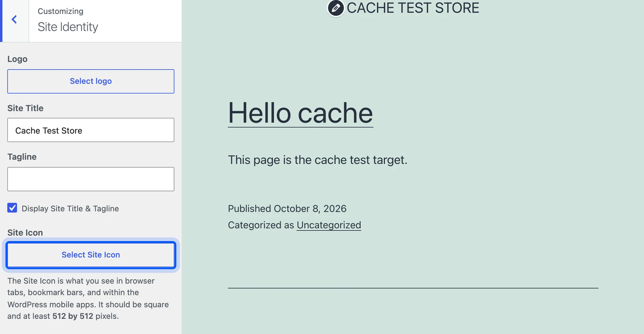This screenshot has height=334, width=644.
Task: Click the '512 by 512' description text
Action: coord(73,316)
